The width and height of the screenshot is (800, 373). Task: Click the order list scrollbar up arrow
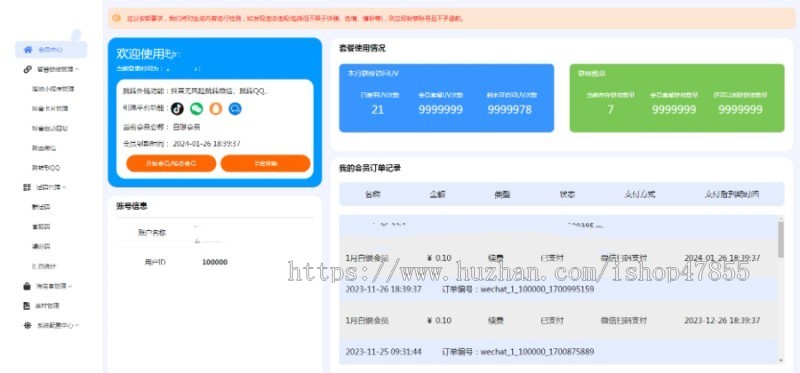pos(781,218)
